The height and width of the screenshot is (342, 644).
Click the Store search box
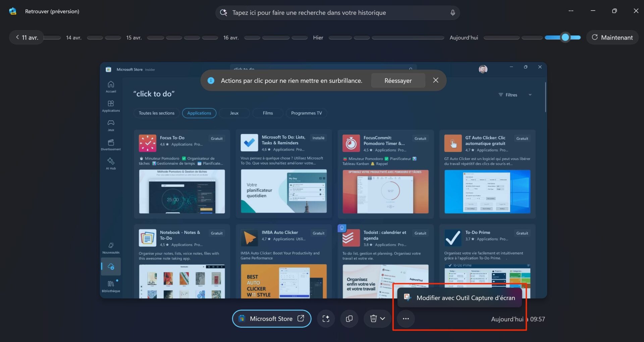pyautogui.click(x=323, y=68)
